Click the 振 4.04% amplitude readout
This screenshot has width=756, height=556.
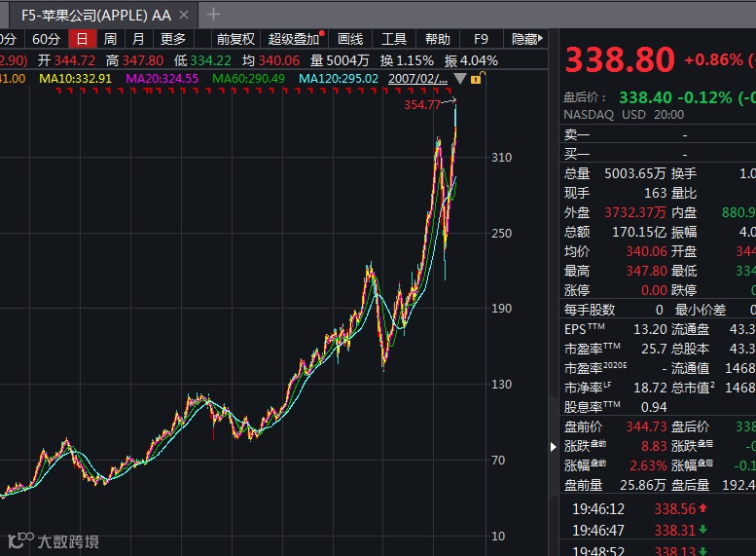tap(471, 60)
